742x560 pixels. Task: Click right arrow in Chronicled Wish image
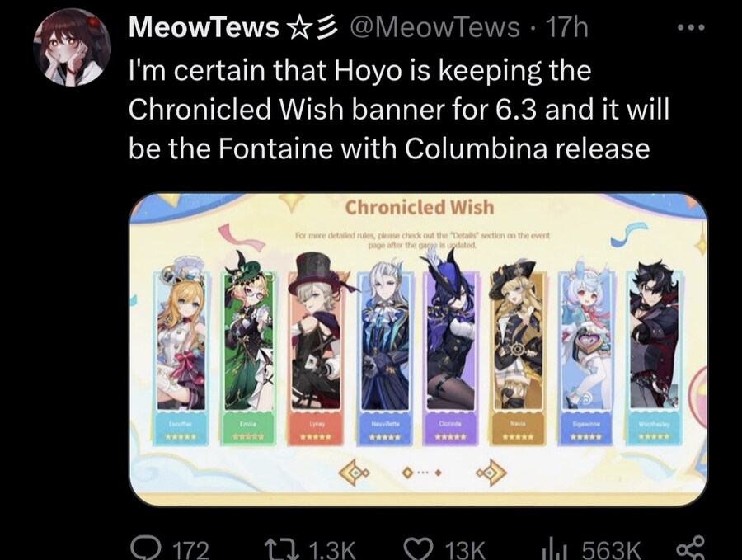(x=491, y=472)
